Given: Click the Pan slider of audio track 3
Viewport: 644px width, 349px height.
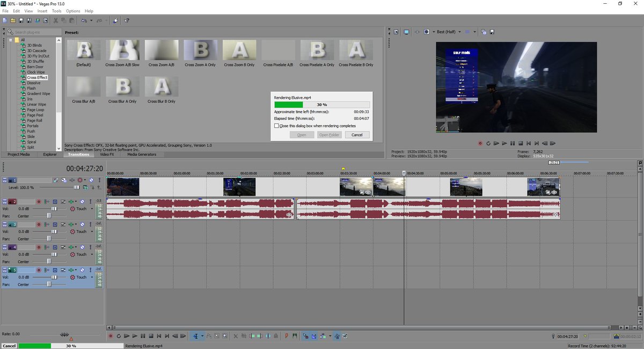Looking at the screenshot, I should pos(49,239).
